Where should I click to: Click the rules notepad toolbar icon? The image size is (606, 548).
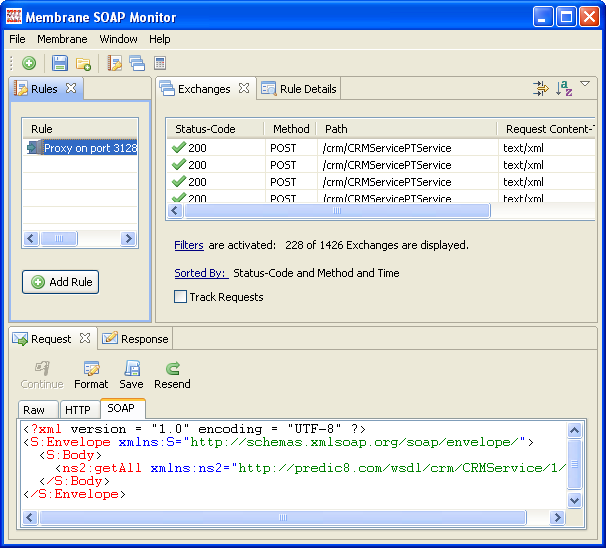[x=114, y=63]
